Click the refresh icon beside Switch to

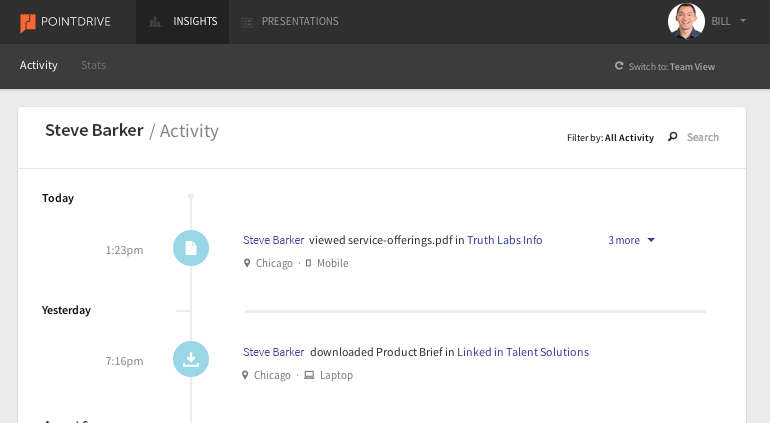[x=619, y=66]
